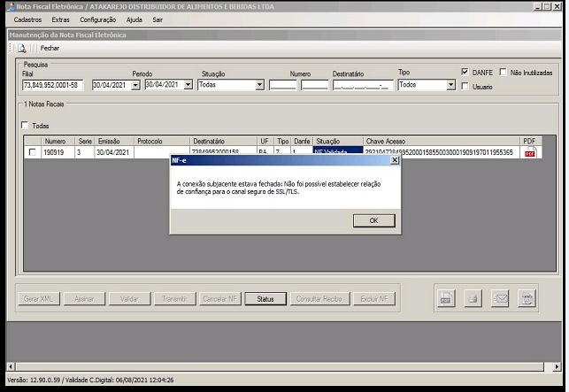Tick the checkbox for nota 190919

[32, 152]
